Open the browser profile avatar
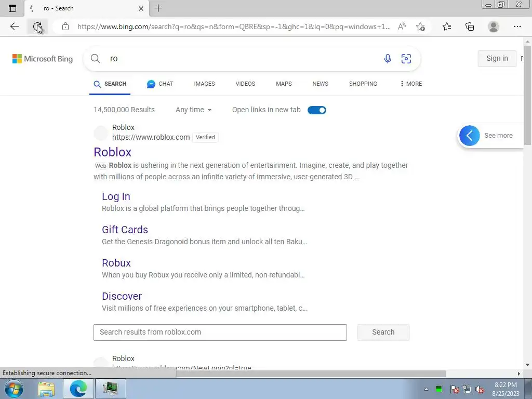 click(494, 26)
